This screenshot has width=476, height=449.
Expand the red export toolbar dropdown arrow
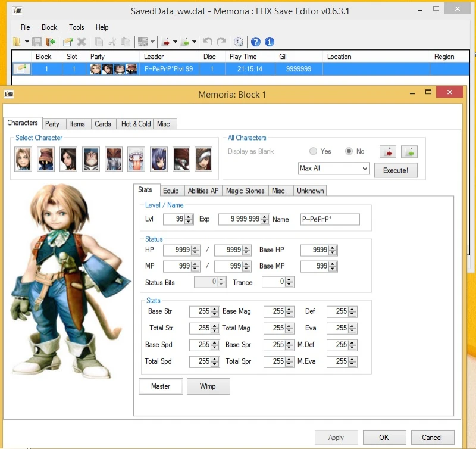coord(176,42)
